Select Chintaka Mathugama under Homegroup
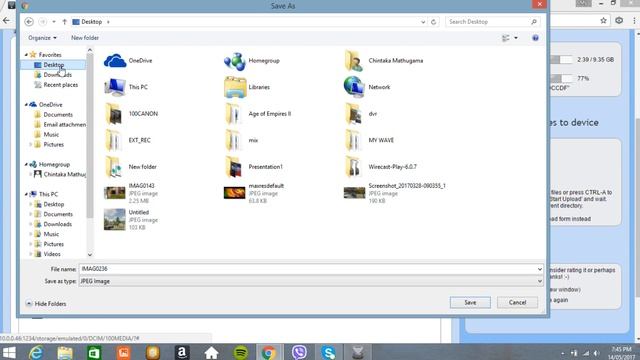This screenshot has height=360, width=640. click(60, 174)
